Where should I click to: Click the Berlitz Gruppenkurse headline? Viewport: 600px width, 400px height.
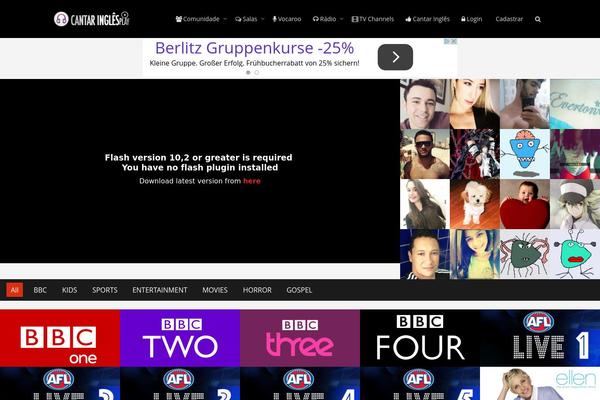click(254, 48)
